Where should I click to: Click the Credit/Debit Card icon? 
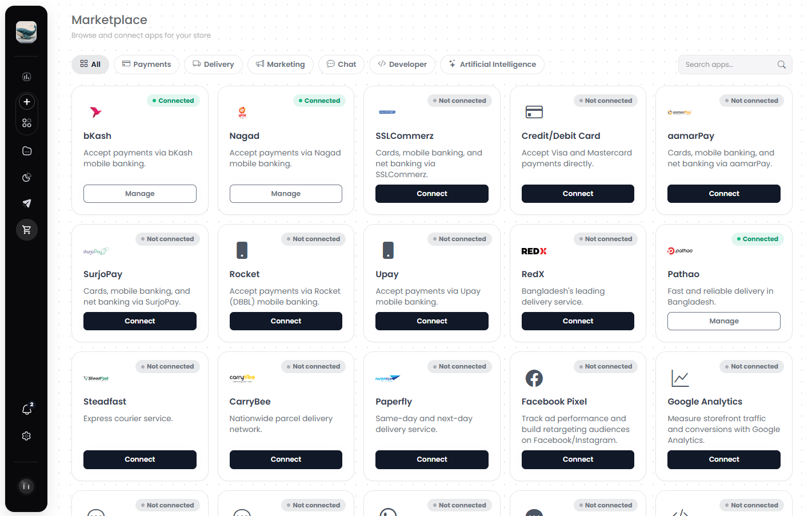tap(534, 112)
